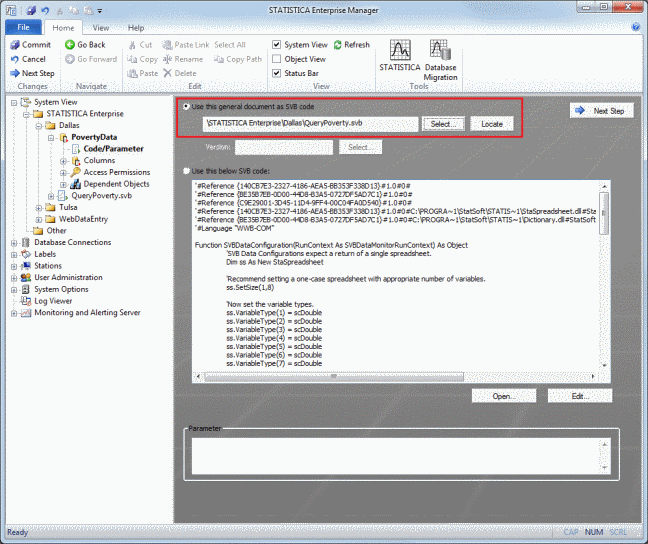This screenshot has width=648, height=544.
Task: Click the Paste Link icon
Action: click(167, 45)
